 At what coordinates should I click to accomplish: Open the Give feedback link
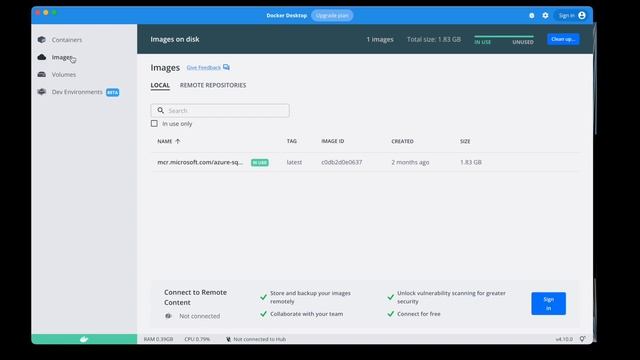click(x=203, y=68)
